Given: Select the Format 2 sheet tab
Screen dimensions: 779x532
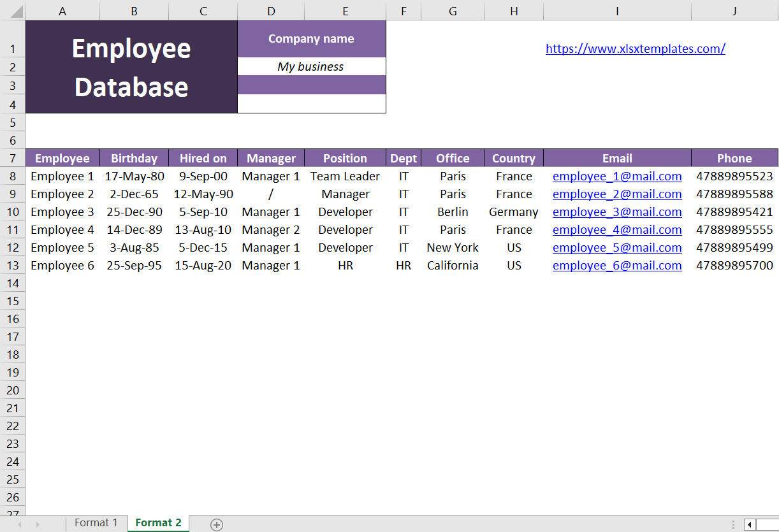Looking at the screenshot, I should [158, 523].
